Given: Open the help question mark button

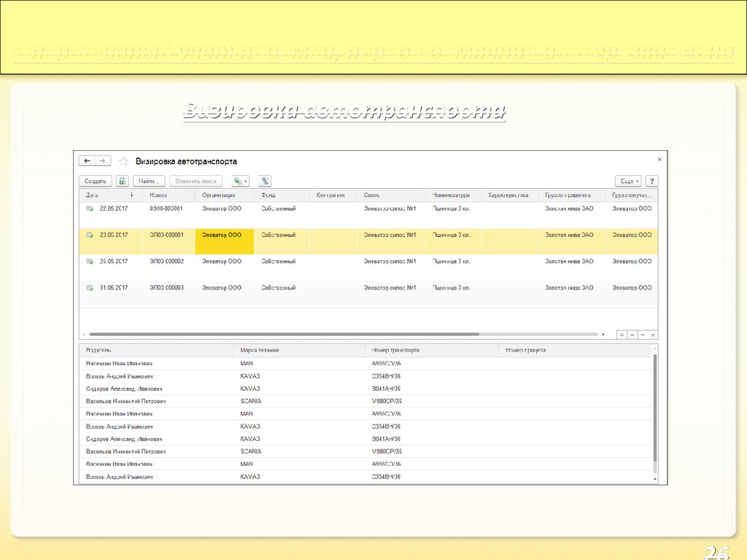Looking at the screenshot, I should (x=651, y=181).
